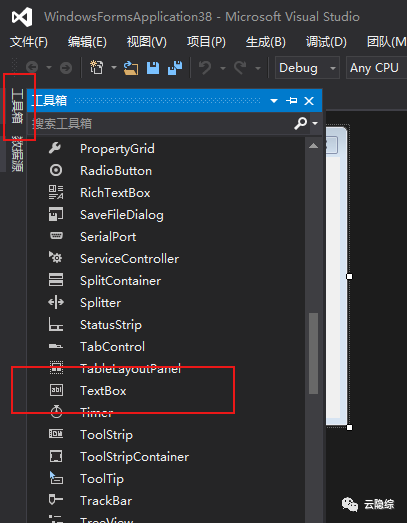Click the ToolStripContainer text label
The height and width of the screenshot is (523, 407).
click(134, 457)
